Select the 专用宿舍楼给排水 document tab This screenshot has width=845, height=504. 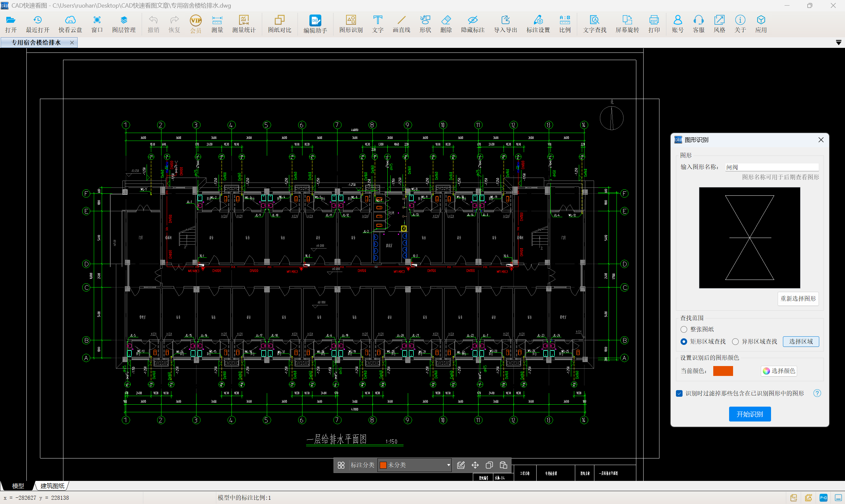coord(36,43)
